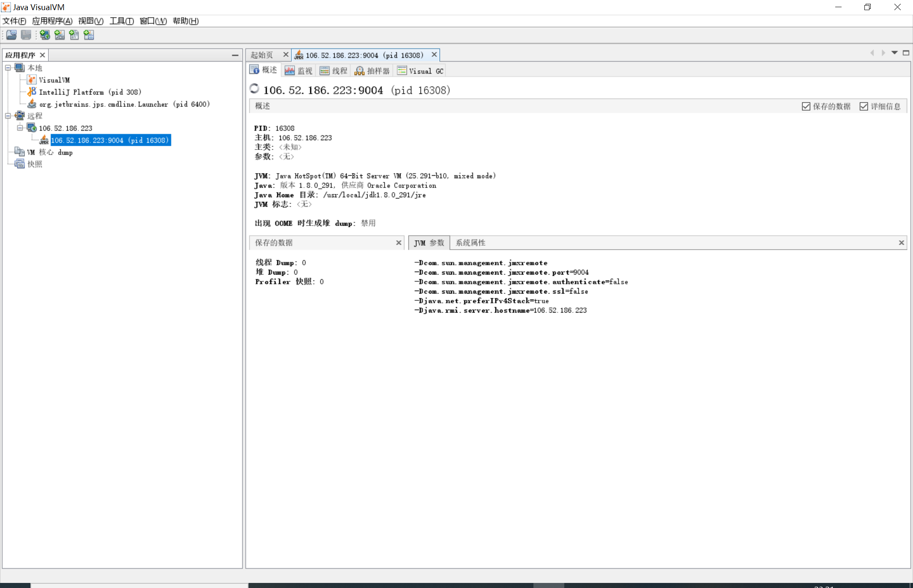The height and width of the screenshot is (588, 913).
Task: Close the 保存的数据 panel
Action: (398, 243)
